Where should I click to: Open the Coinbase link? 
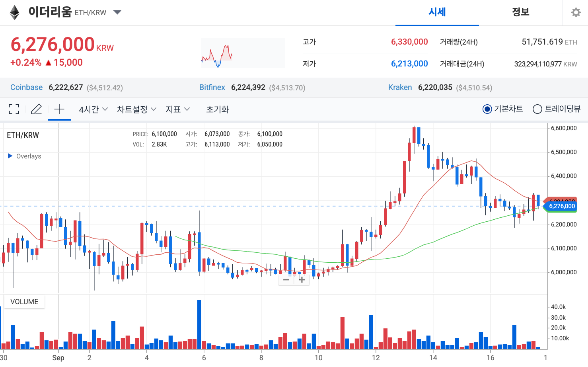26,87
